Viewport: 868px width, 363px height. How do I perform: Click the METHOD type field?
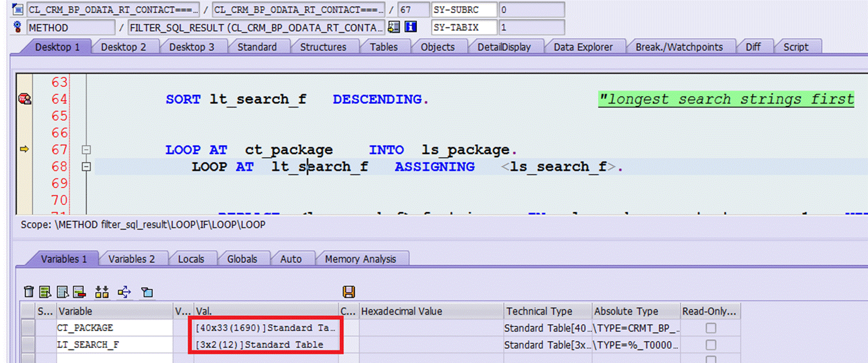point(71,27)
